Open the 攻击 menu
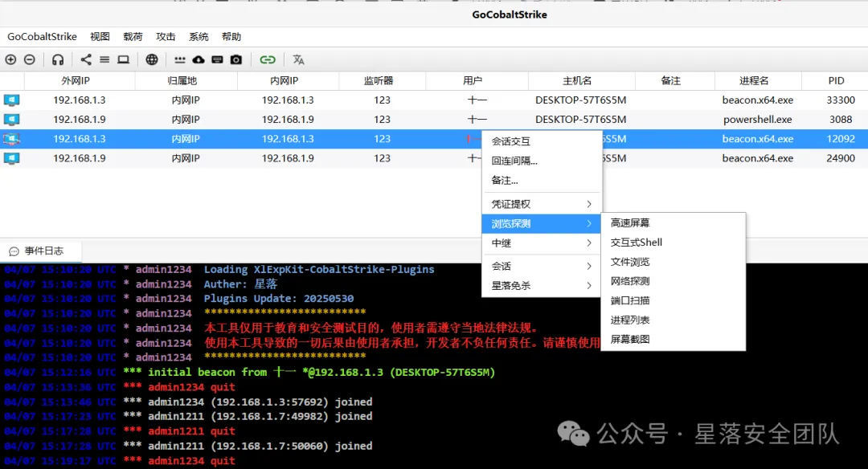 166,36
